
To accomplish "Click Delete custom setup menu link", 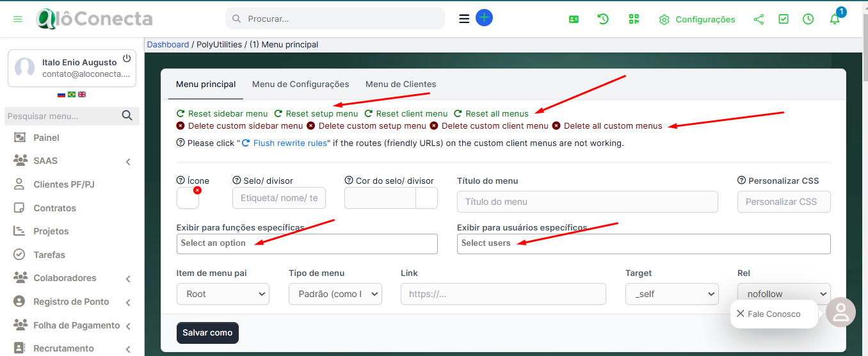I will click(366, 125).
